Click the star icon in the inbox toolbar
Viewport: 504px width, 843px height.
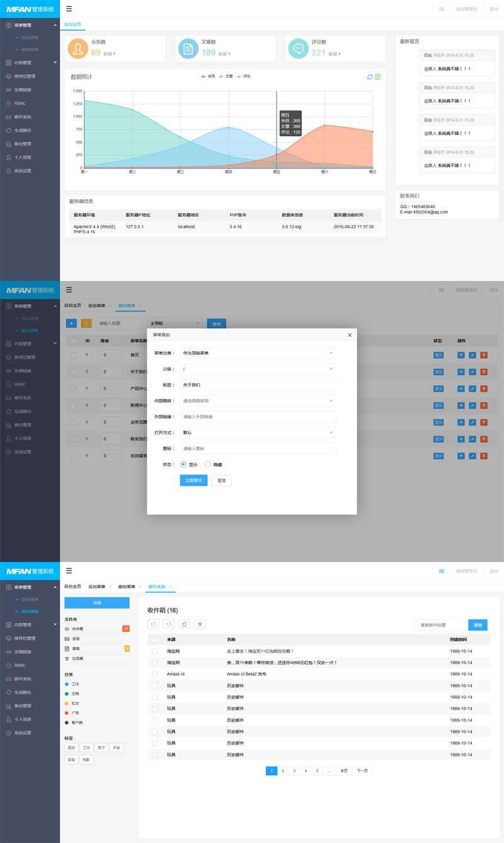point(185,624)
